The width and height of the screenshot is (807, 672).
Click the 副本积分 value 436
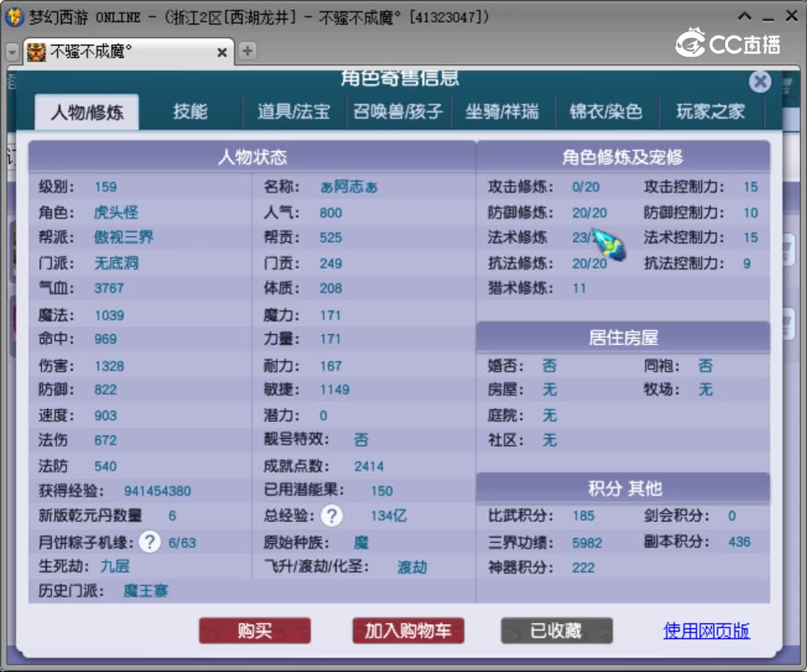click(x=740, y=542)
